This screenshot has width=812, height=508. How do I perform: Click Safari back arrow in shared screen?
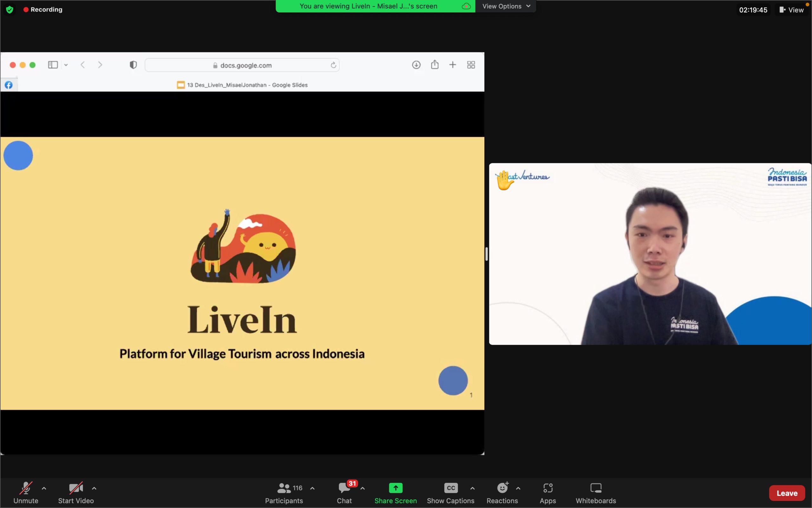tap(82, 65)
